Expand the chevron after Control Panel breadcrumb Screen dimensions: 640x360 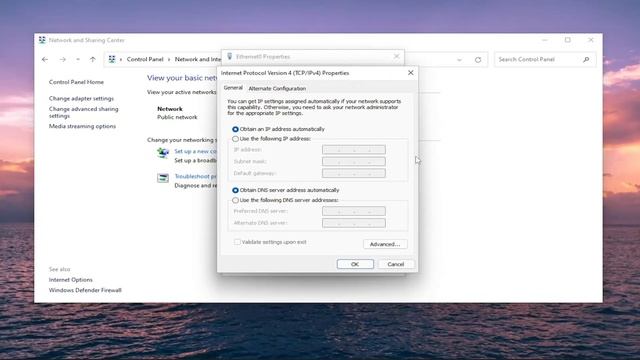(x=169, y=60)
